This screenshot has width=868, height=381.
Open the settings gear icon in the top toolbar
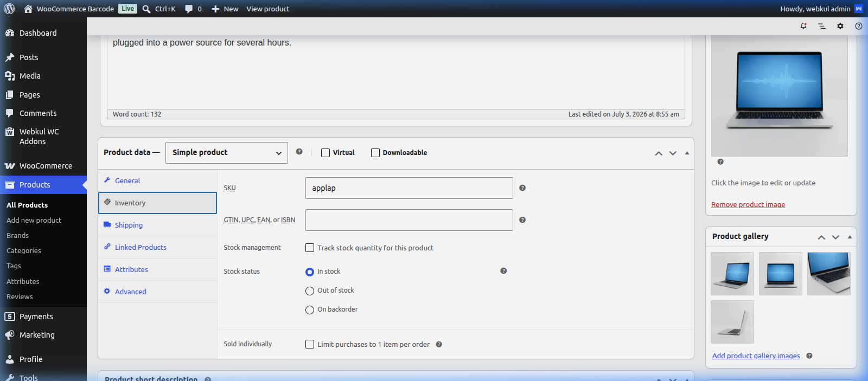(840, 26)
